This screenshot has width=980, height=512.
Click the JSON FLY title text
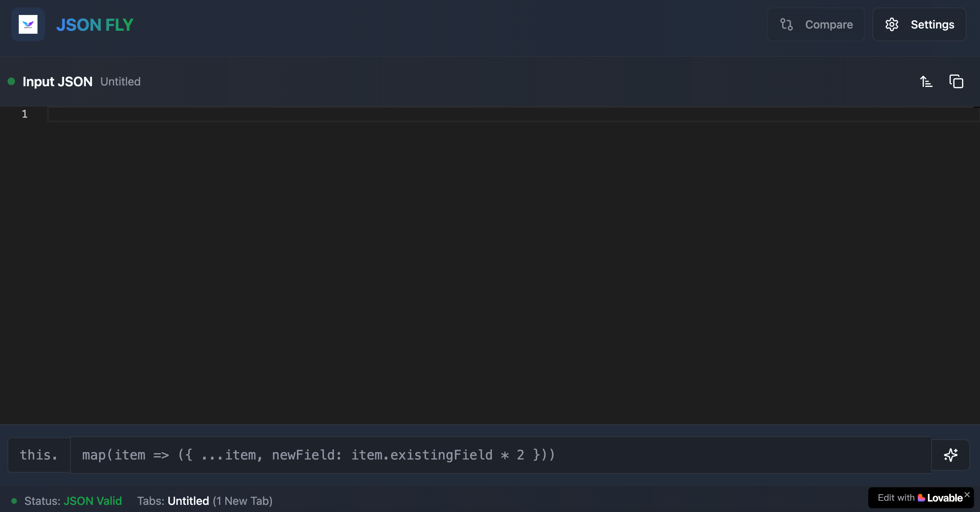95,25
